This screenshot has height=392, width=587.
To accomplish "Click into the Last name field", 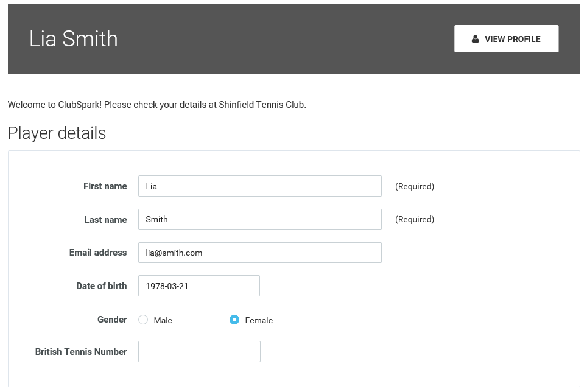I will pyautogui.click(x=259, y=220).
